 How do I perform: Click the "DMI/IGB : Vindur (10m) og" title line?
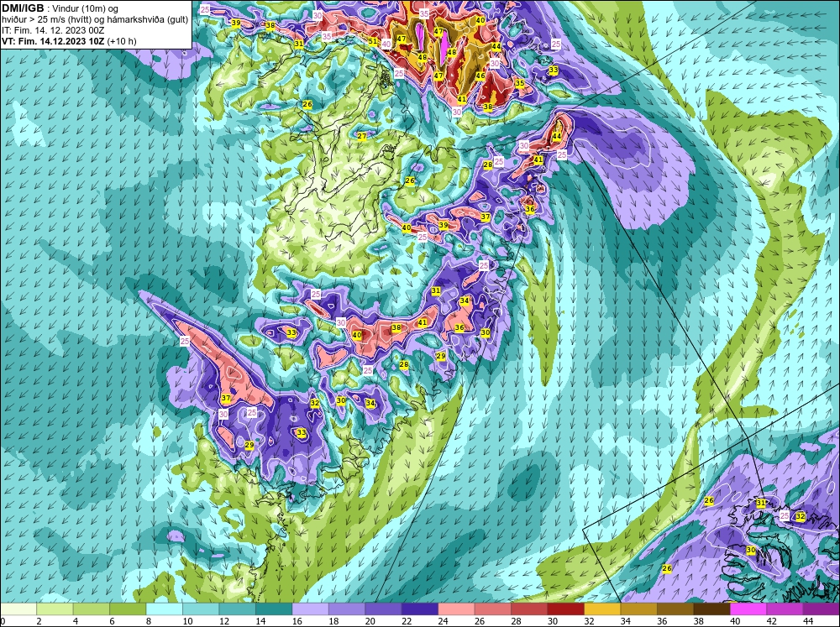point(60,8)
